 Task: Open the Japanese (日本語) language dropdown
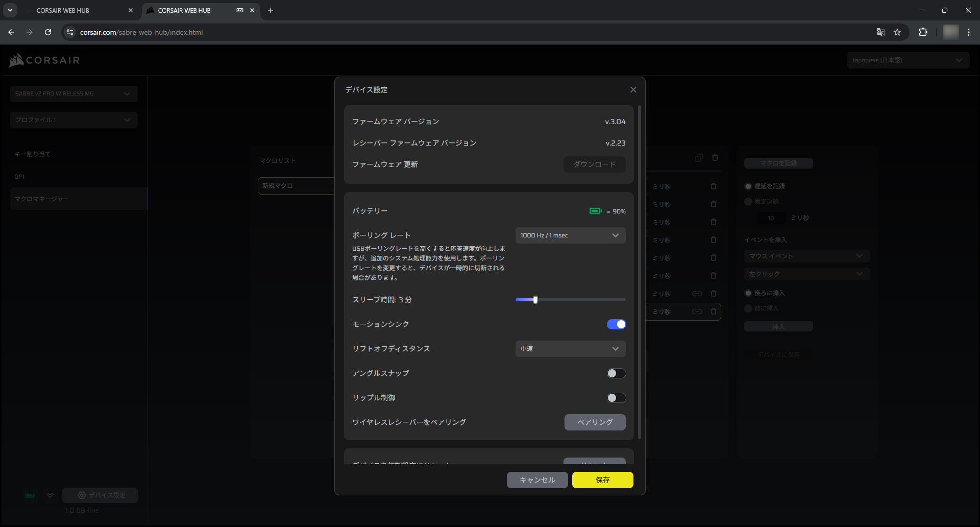click(908, 60)
